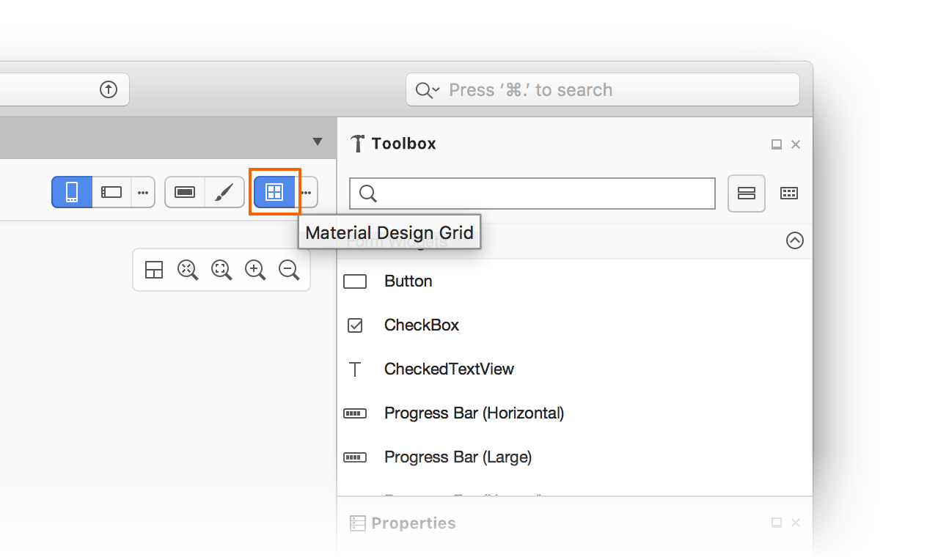Click the zoom in magnifier
This screenshot has width=949, height=560.
pos(255,270)
